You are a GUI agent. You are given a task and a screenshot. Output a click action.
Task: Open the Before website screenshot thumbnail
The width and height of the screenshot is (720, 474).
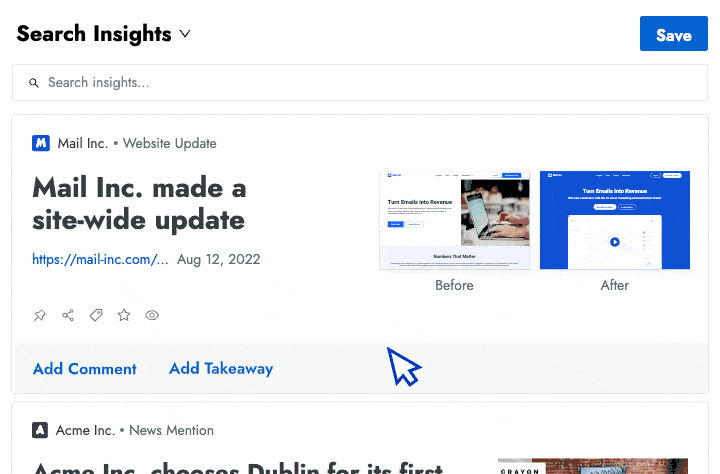[x=454, y=220]
